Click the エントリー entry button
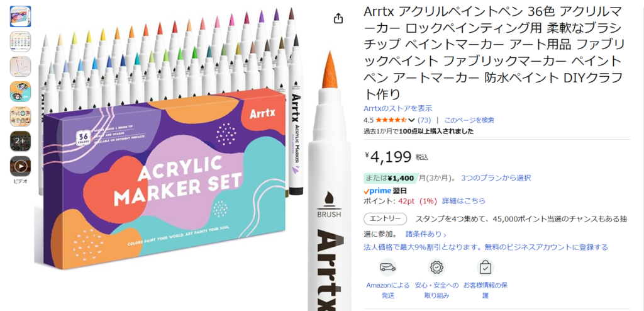 click(x=386, y=219)
